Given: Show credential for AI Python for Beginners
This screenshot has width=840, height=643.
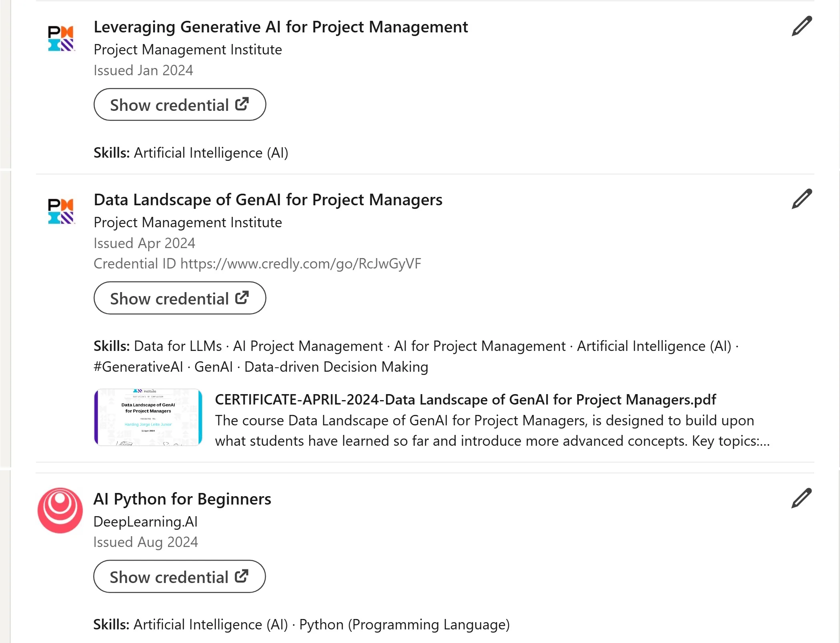Looking at the screenshot, I should point(179,577).
